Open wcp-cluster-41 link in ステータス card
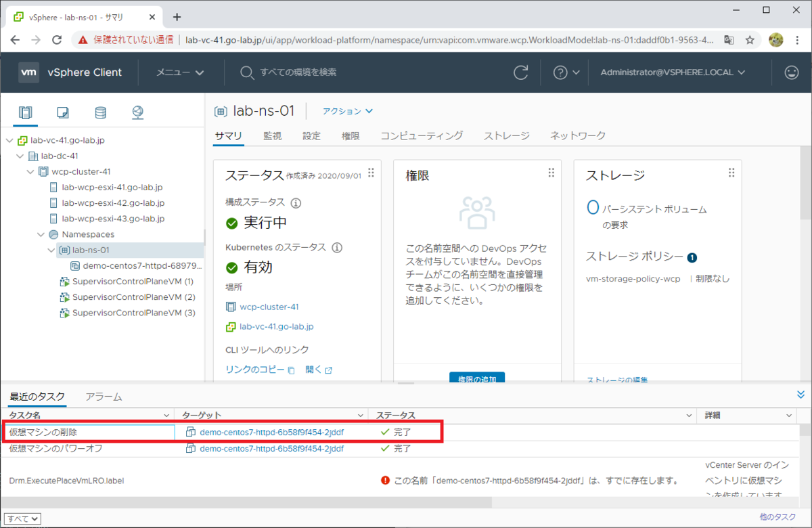Screen dimensions: 812x528 (269, 307)
